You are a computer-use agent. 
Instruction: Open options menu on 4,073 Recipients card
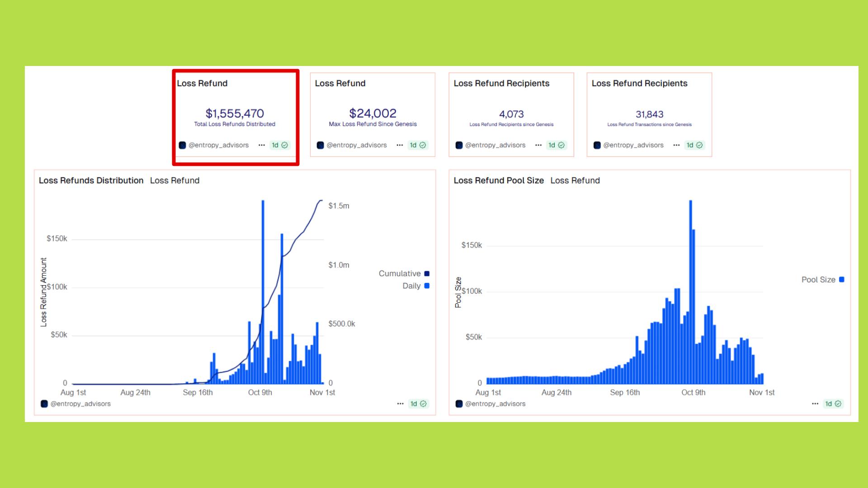point(538,145)
